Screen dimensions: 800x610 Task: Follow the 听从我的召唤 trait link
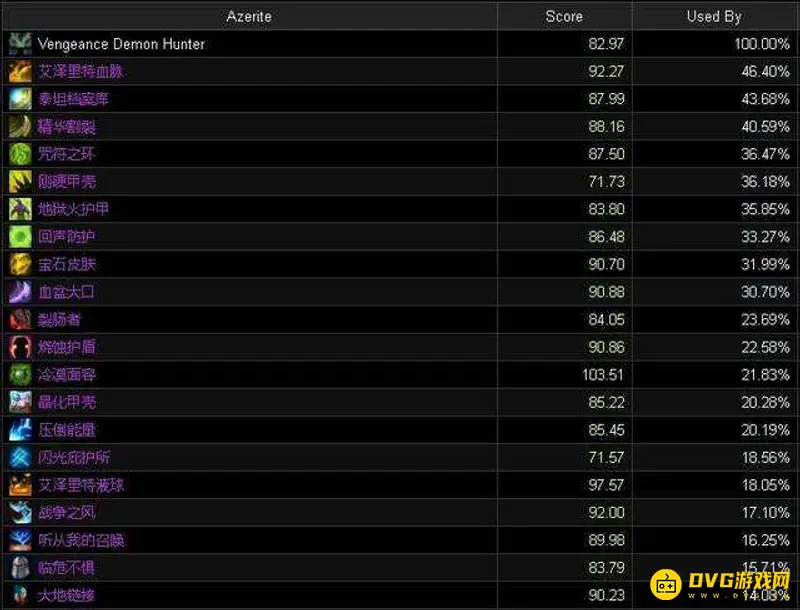81,540
